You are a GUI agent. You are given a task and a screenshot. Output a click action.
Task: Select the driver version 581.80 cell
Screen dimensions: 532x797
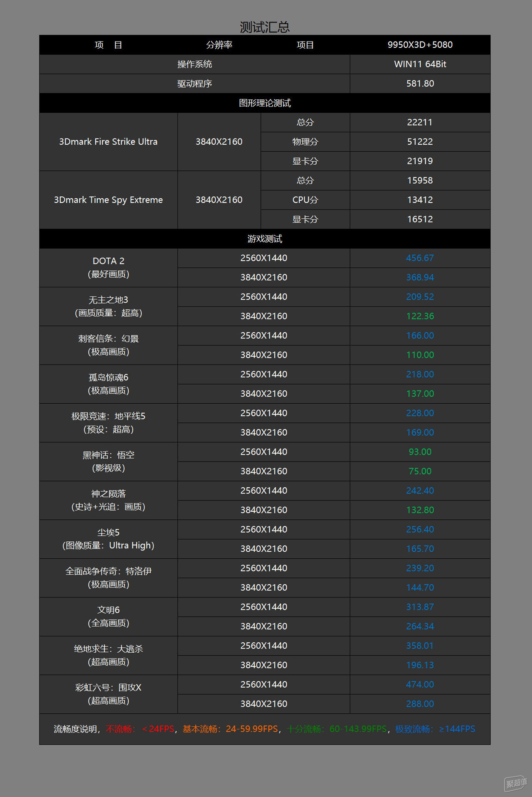pyautogui.click(x=420, y=84)
